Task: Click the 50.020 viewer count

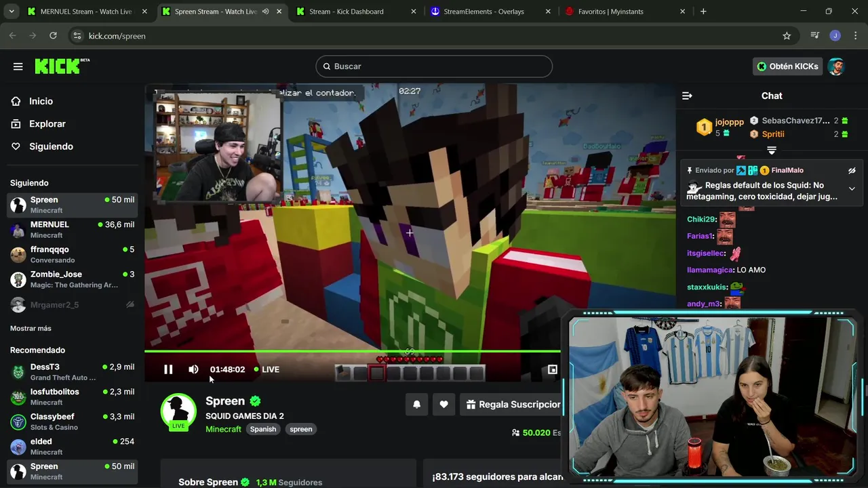Action: 536,432
